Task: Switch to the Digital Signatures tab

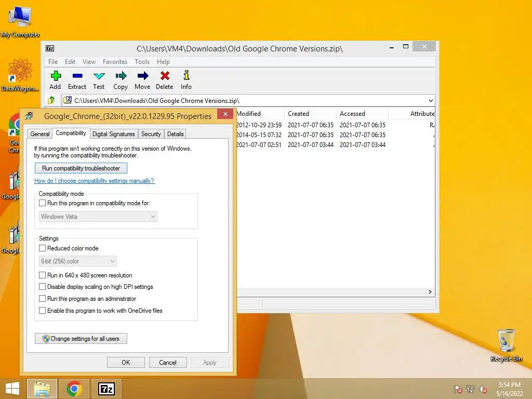Action: 114,134
